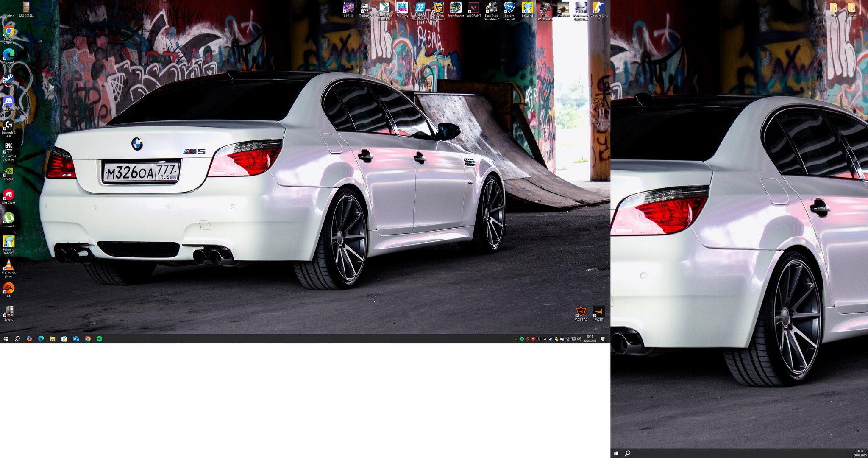
Task: Click the Search icon on main taskbar
Action: coord(17,339)
